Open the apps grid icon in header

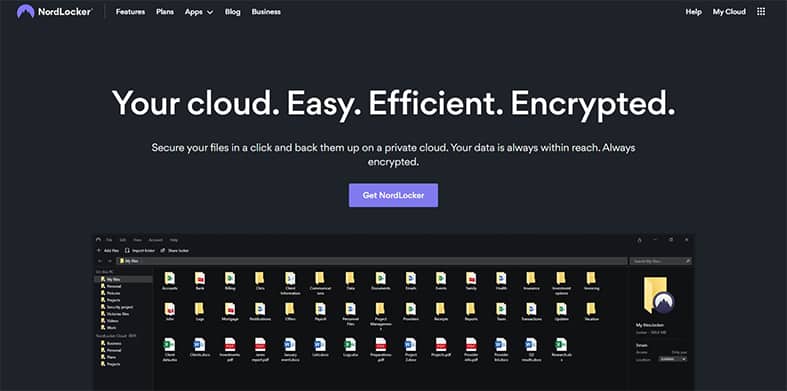[761, 12]
